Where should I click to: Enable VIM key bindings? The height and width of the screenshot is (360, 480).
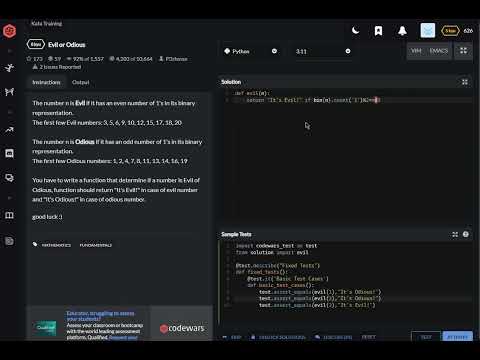click(x=416, y=51)
